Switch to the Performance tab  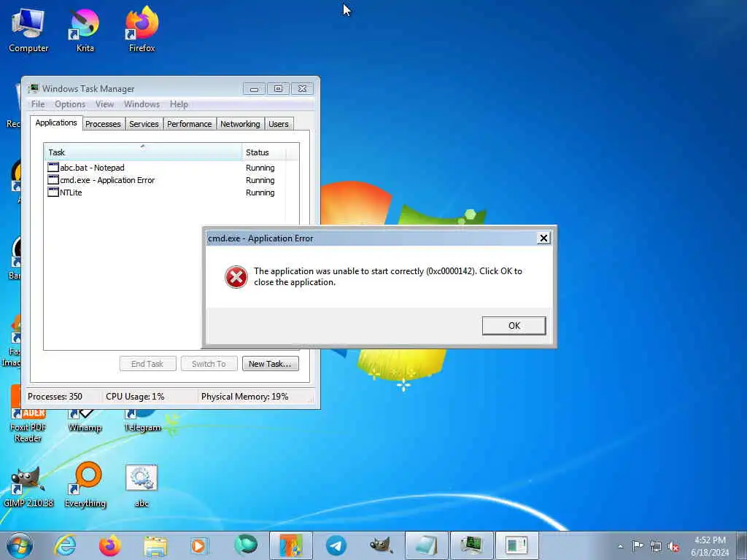point(189,124)
